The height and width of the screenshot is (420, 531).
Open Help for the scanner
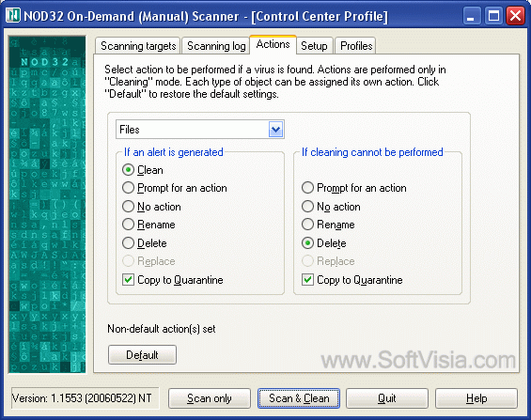476,398
